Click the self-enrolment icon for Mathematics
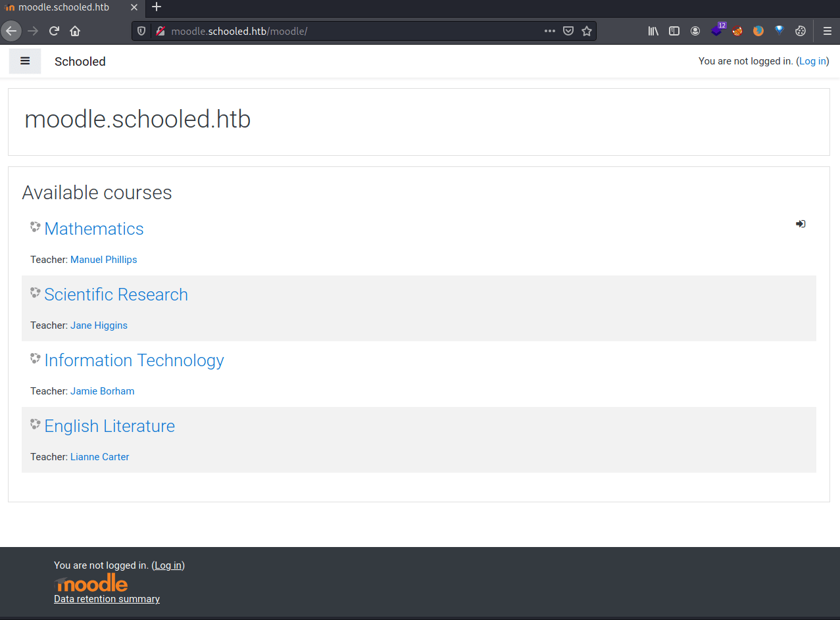The height and width of the screenshot is (620, 840). [x=801, y=224]
